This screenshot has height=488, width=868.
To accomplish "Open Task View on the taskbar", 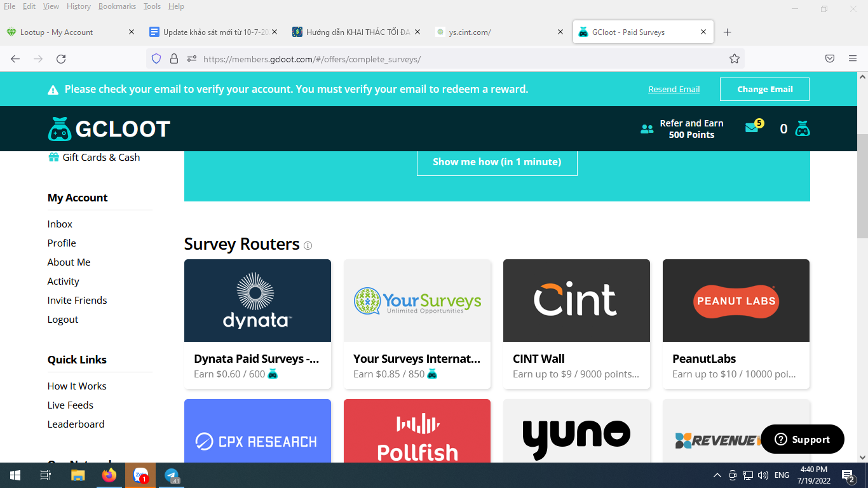I will 46,475.
